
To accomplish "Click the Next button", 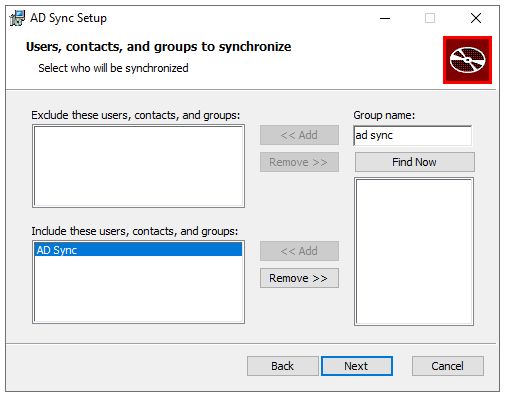I will point(356,366).
